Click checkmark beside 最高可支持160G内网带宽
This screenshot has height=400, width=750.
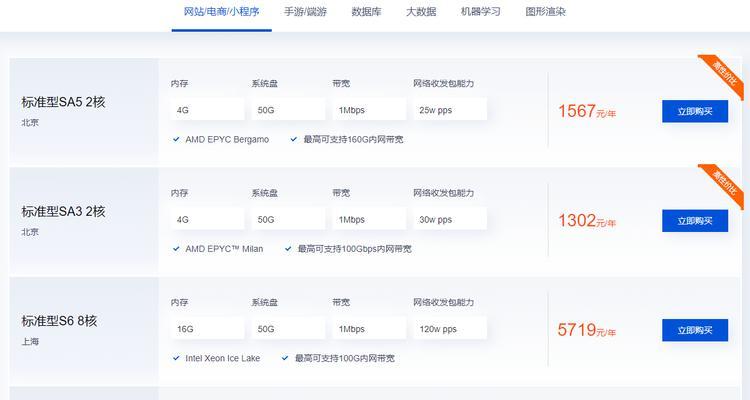294,139
